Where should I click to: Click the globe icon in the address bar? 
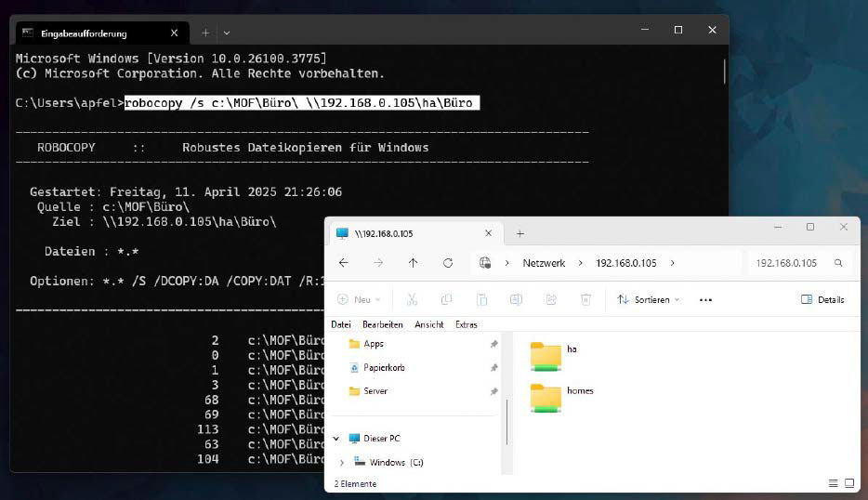(x=485, y=263)
